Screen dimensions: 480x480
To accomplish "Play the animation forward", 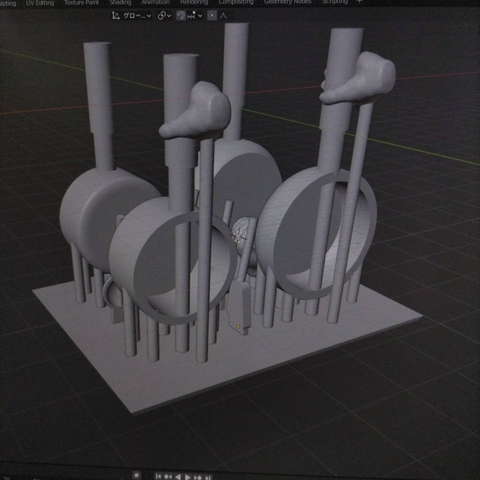I will point(188,477).
